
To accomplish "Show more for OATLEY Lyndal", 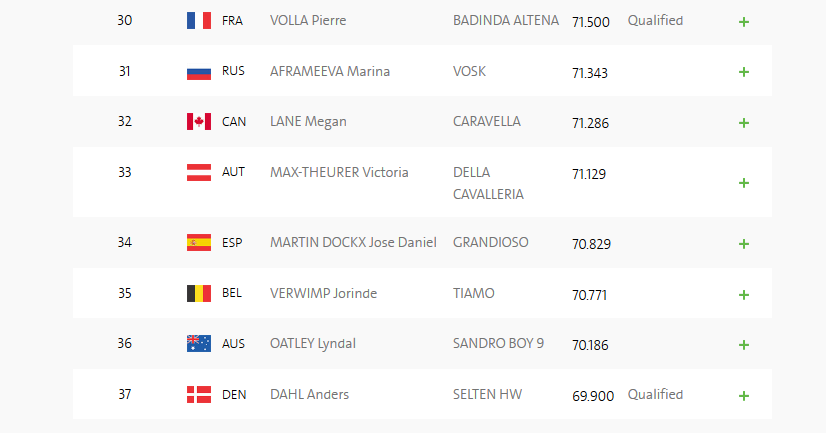I will click(743, 344).
